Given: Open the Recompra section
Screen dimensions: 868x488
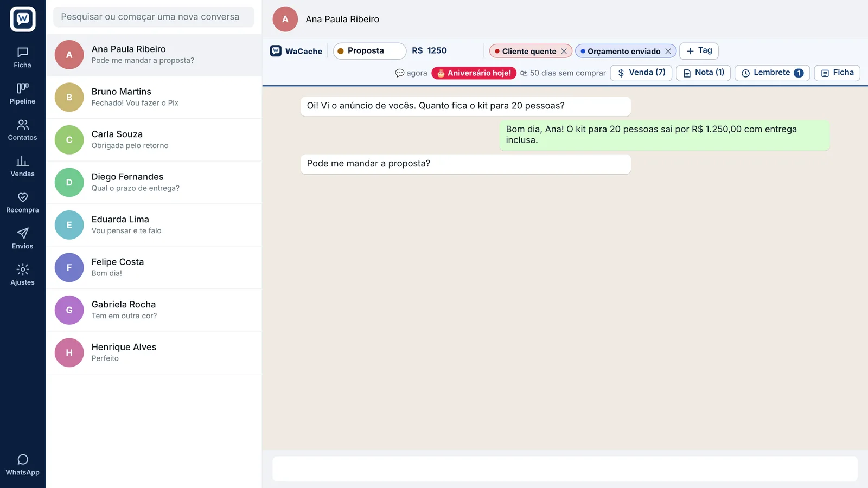Looking at the screenshot, I should (x=22, y=203).
